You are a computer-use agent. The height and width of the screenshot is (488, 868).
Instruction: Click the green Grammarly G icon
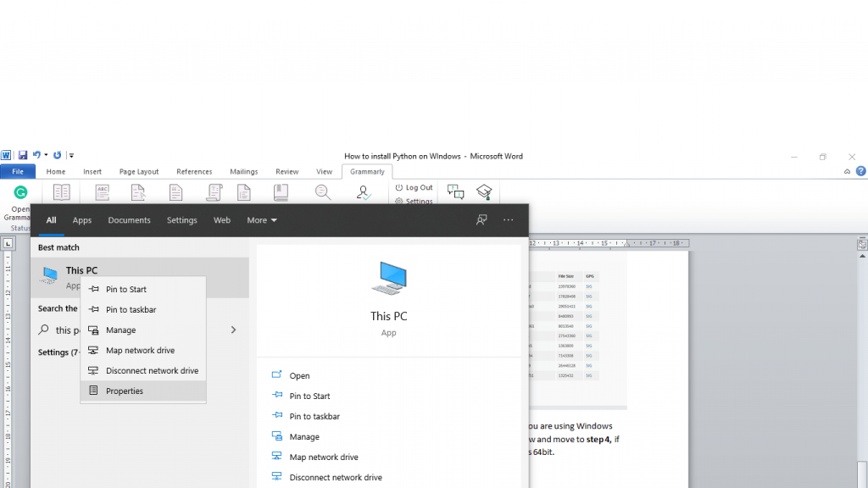tap(20, 192)
